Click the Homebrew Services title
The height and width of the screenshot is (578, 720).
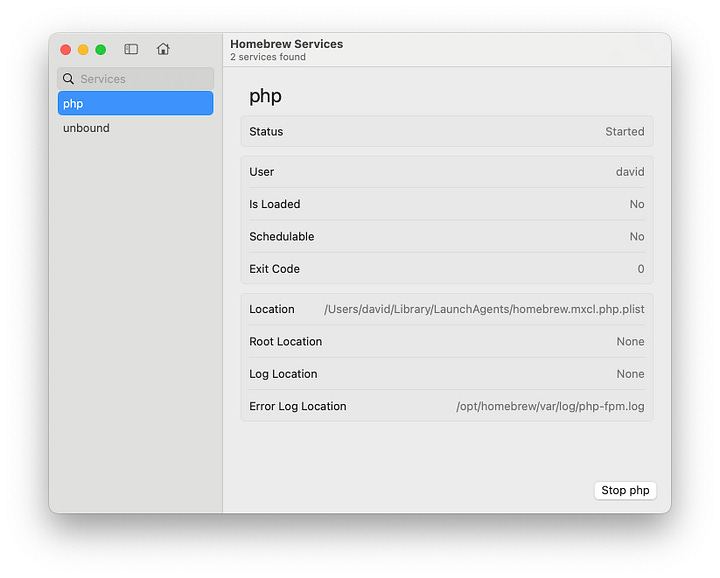[x=287, y=44]
